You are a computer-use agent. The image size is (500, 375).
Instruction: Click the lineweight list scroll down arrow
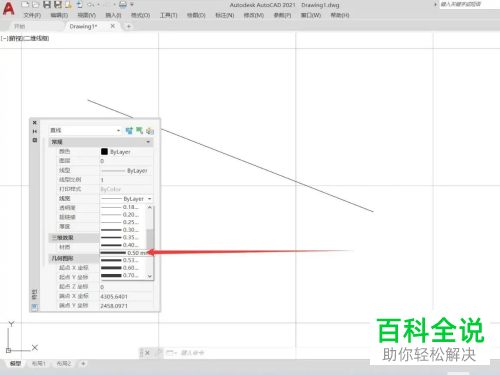point(150,276)
